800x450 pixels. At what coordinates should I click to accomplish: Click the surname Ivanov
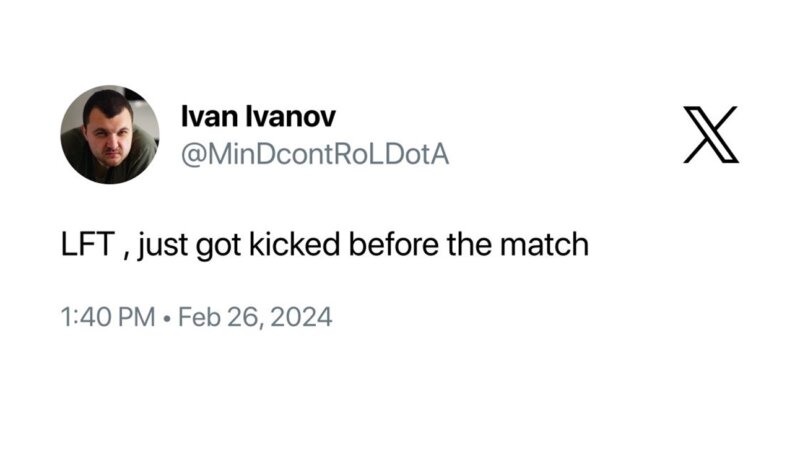click(291, 116)
